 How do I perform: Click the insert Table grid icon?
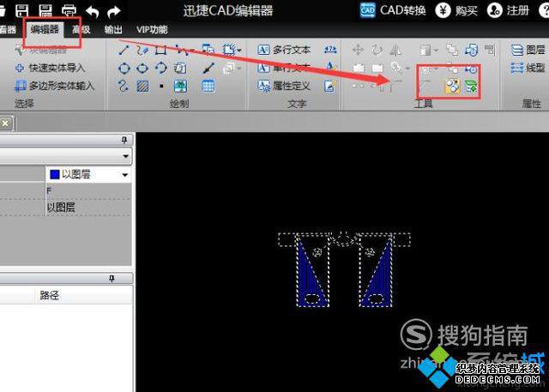208,86
